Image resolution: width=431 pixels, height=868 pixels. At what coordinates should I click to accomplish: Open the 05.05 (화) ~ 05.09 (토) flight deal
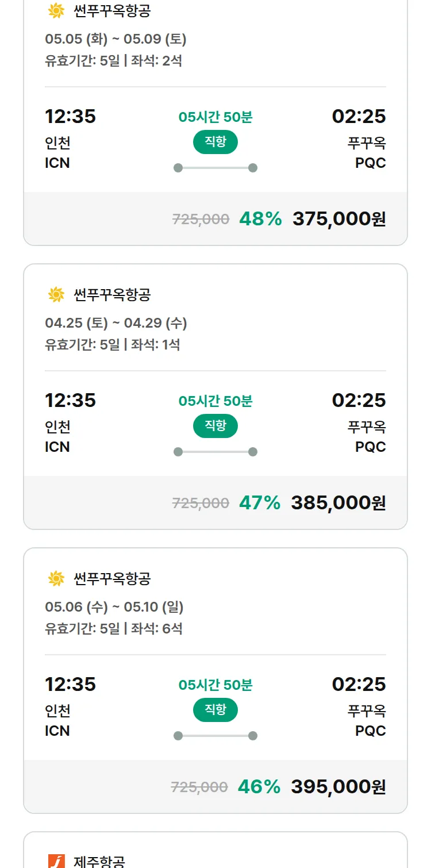tap(116, 39)
